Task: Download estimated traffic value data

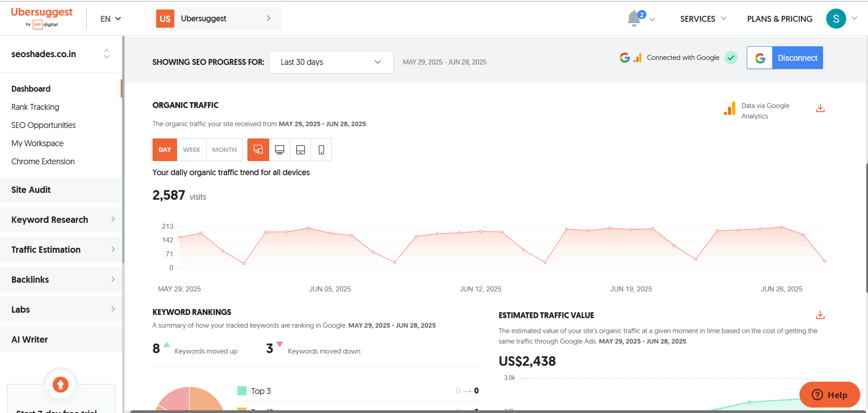Action: 820,315
